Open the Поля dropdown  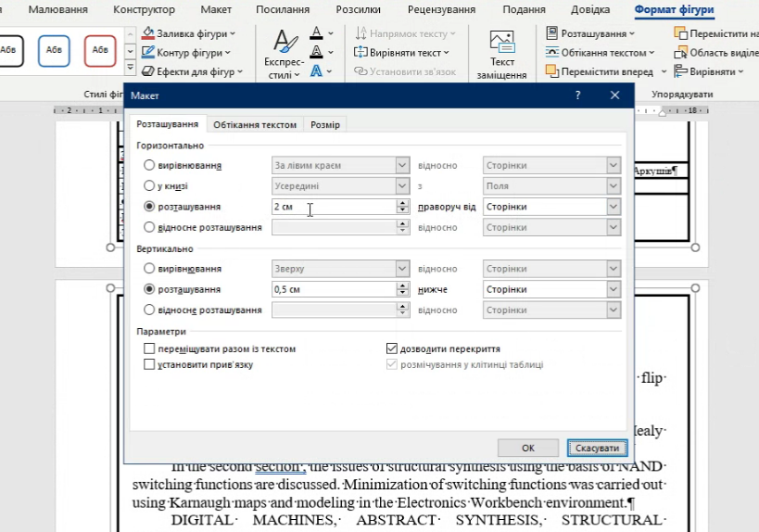(x=551, y=186)
